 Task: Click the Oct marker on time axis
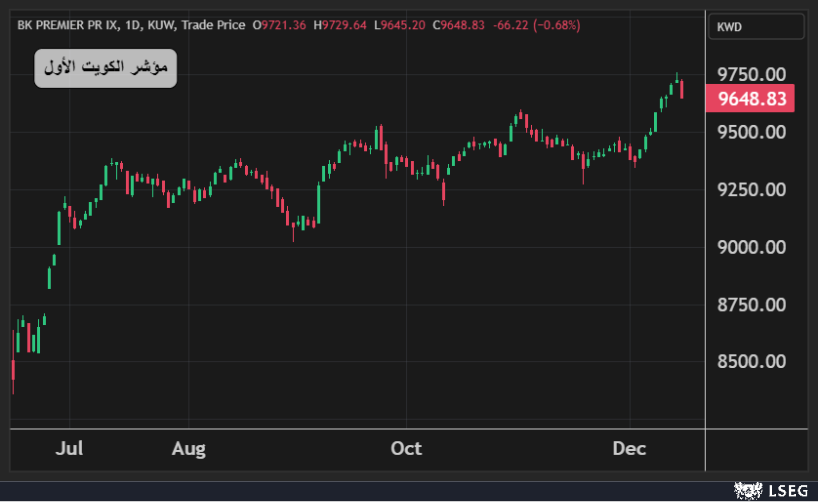pos(406,449)
